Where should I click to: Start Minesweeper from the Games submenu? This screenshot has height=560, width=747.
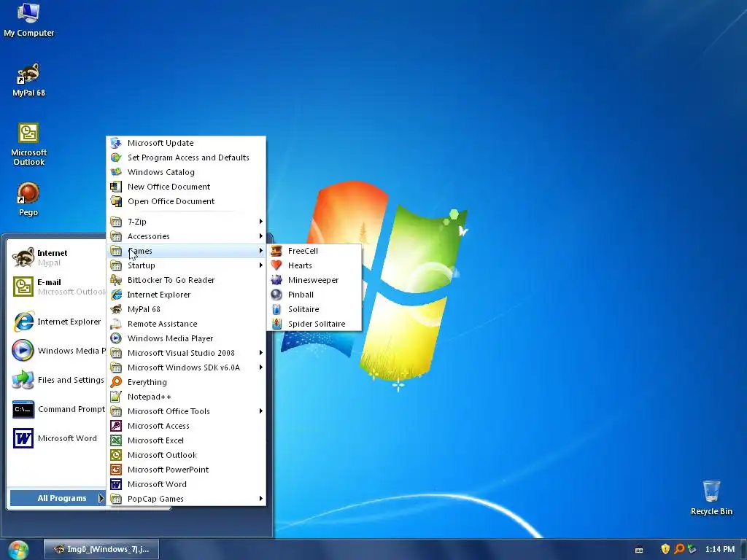click(314, 280)
